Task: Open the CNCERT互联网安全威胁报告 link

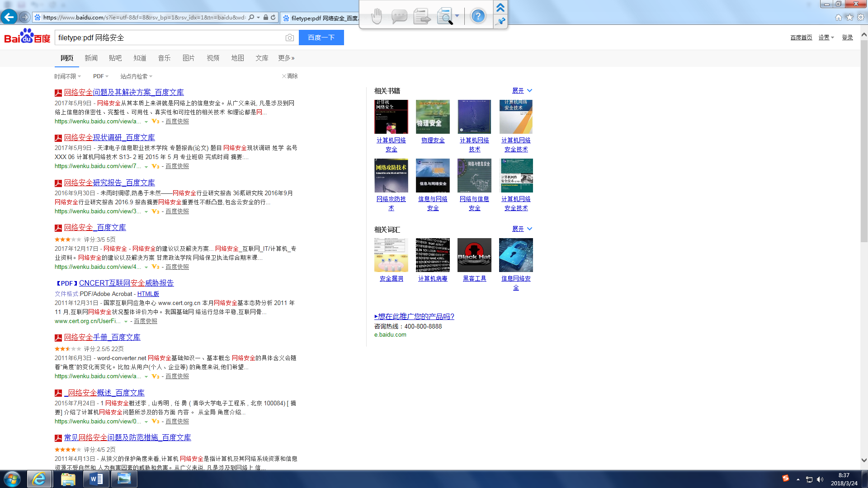Action: point(126,283)
